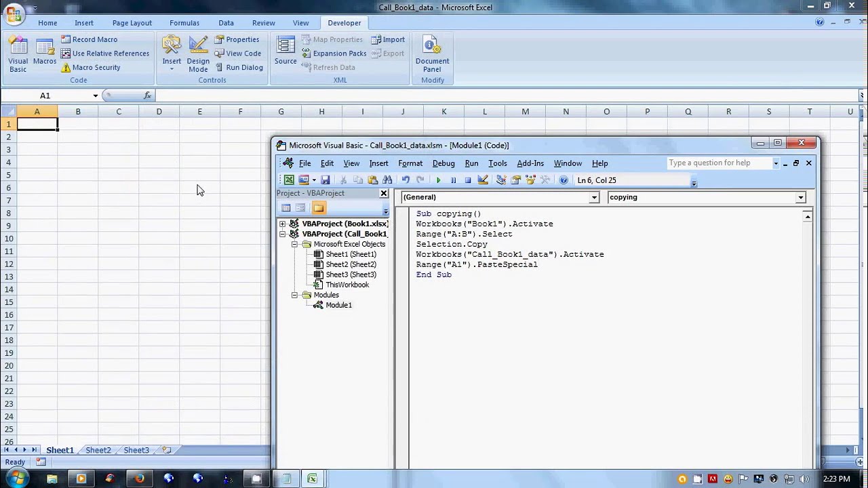Click the VBA Help question mark icon
The width and height of the screenshot is (868, 488).
click(564, 180)
